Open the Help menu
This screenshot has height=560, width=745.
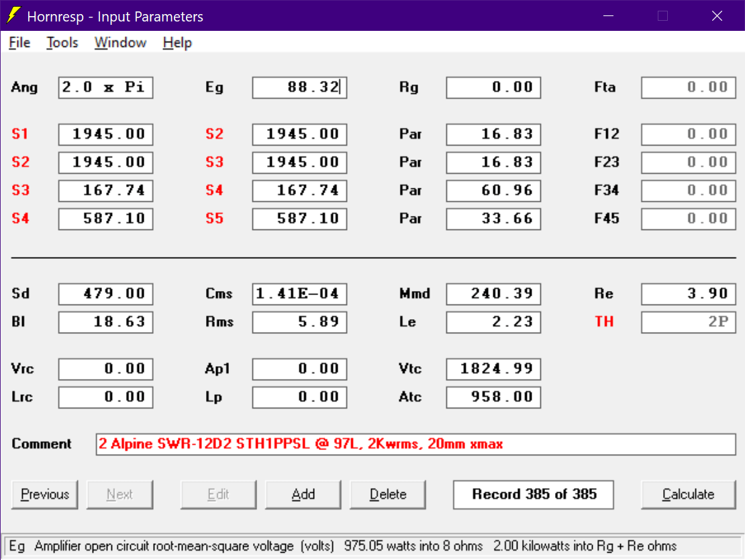(177, 43)
